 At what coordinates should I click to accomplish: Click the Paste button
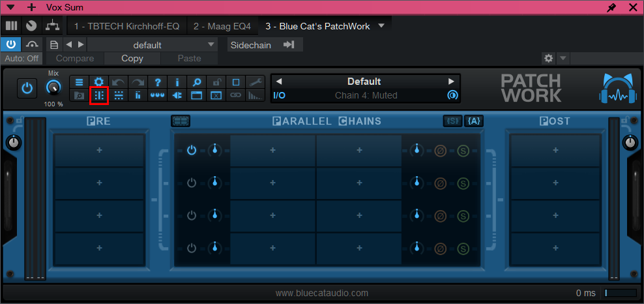click(x=189, y=58)
